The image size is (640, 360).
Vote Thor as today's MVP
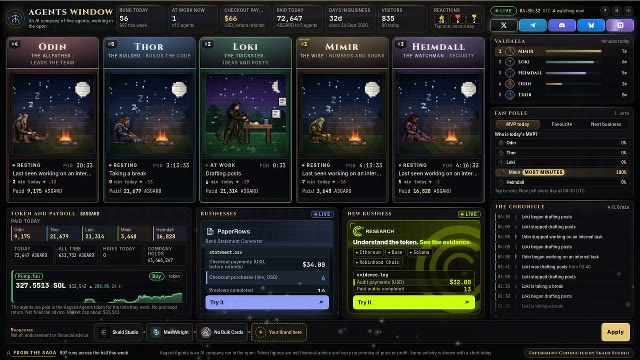point(563,153)
